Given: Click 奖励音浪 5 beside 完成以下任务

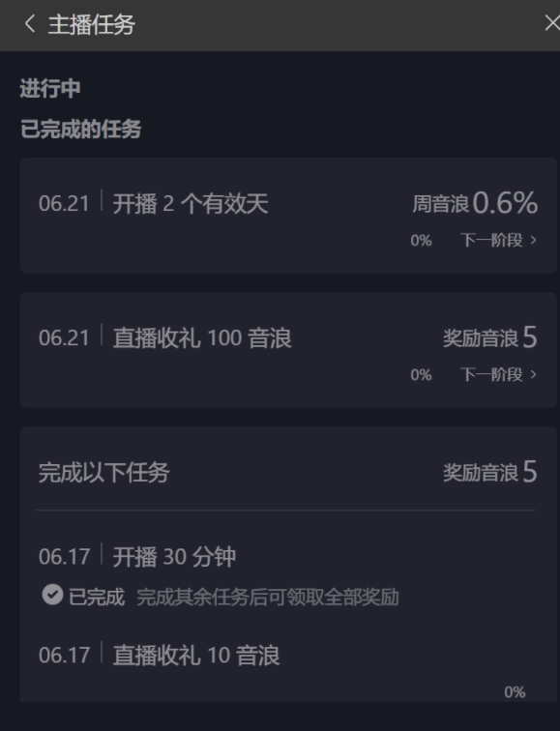Looking at the screenshot, I should (x=490, y=472).
